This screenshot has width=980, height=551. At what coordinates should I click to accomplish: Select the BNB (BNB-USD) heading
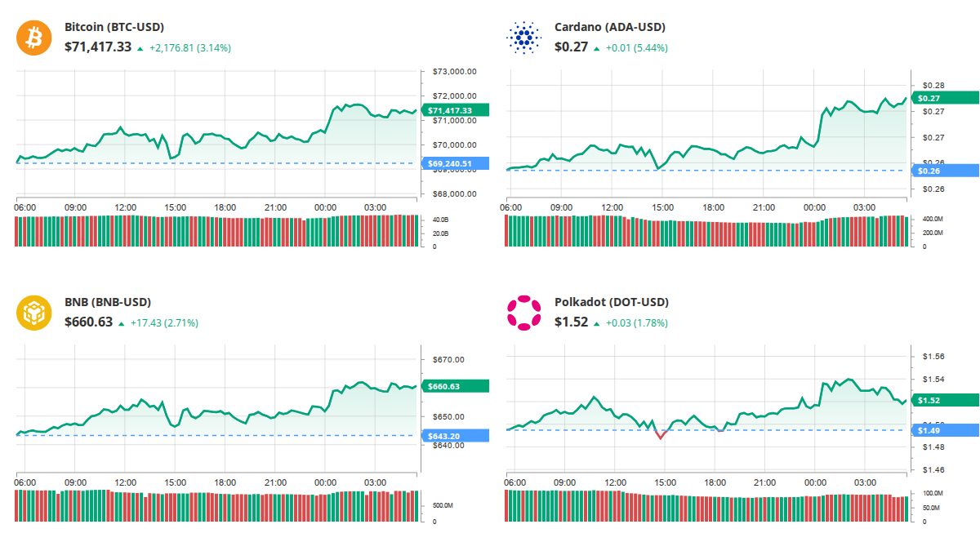click(x=108, y=302)
